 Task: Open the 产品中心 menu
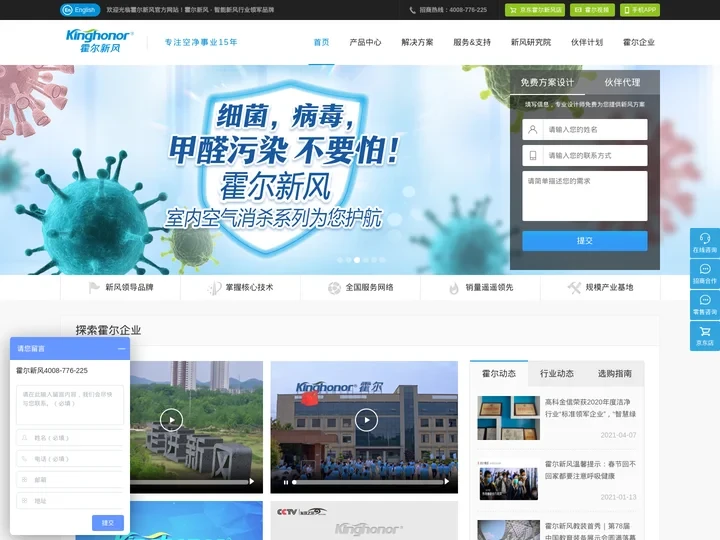[x=365, y=42]
